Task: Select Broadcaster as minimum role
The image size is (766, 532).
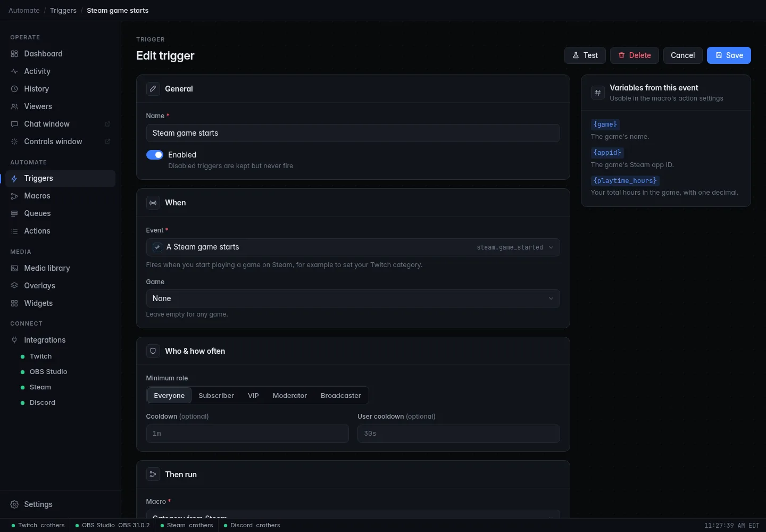Action: [341, 395]
